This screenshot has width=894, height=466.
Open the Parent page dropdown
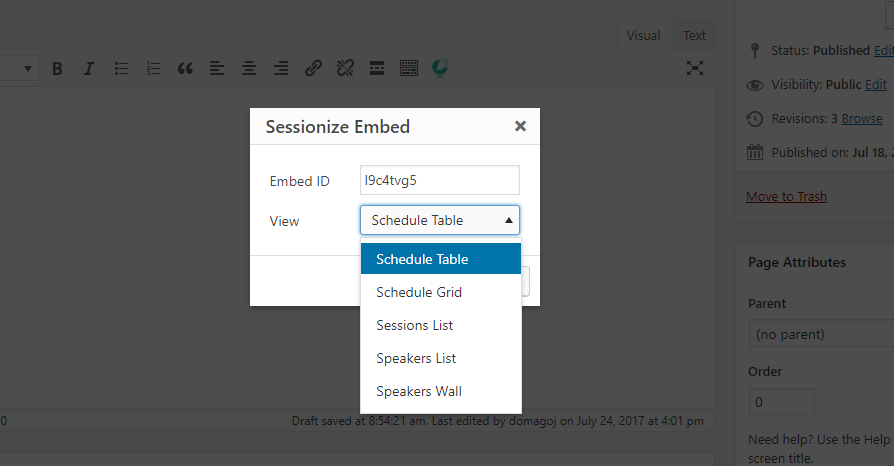click(821, 334)
